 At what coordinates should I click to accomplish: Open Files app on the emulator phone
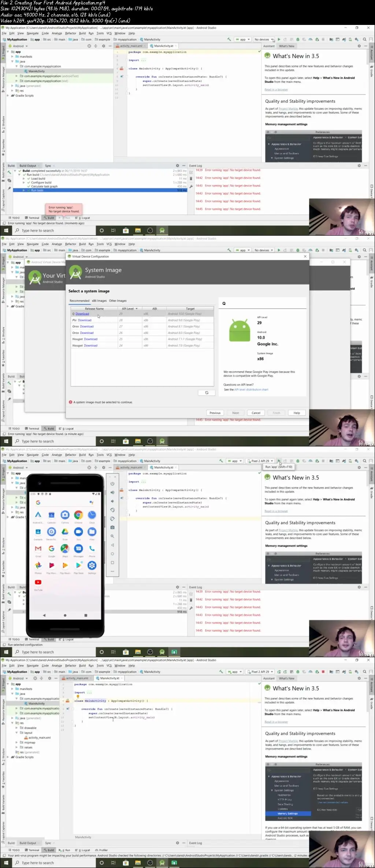coord(92,532)
